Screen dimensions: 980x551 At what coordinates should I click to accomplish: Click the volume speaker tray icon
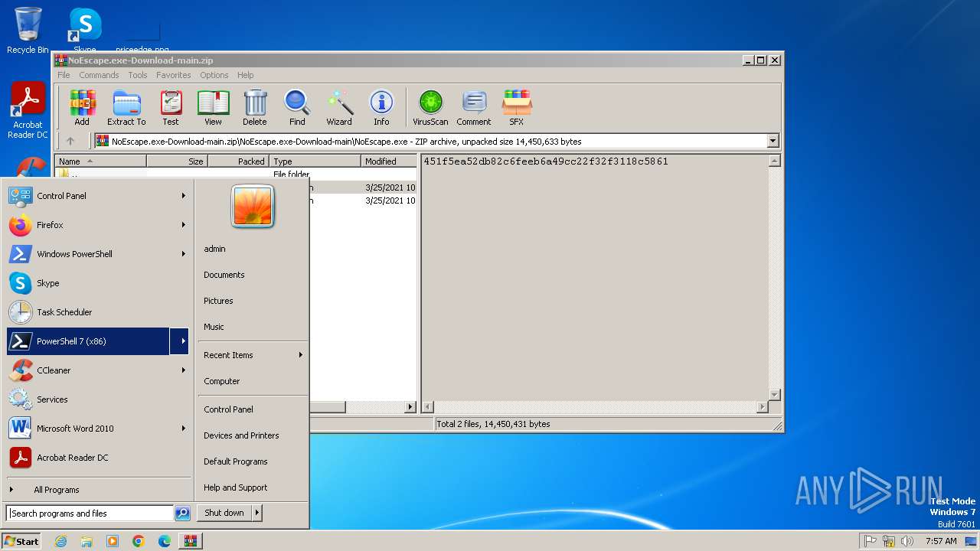(x=907, y=541)
